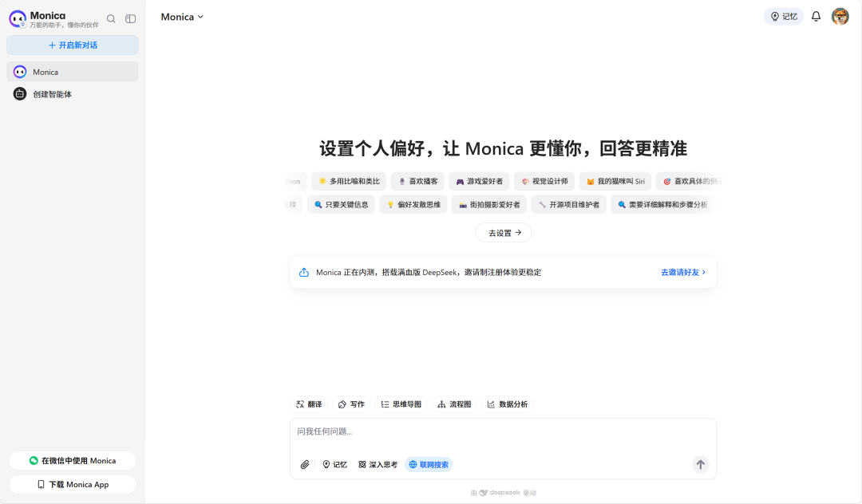Choose the 多用比喻和类比 preference chip
This screenshot has height=504, width=862.
point(349,181)
